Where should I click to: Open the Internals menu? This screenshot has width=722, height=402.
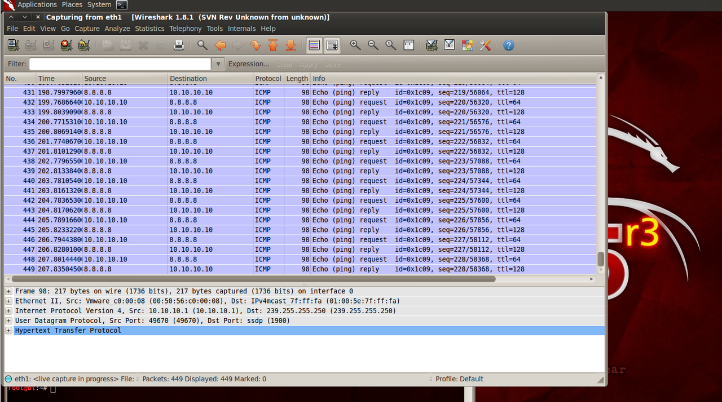point(242,29)
